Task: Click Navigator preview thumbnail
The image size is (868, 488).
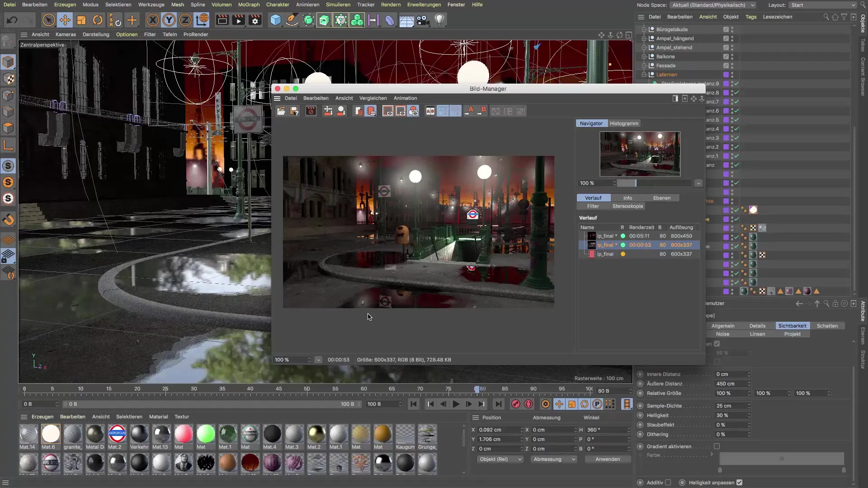Action: coord(640,154)
